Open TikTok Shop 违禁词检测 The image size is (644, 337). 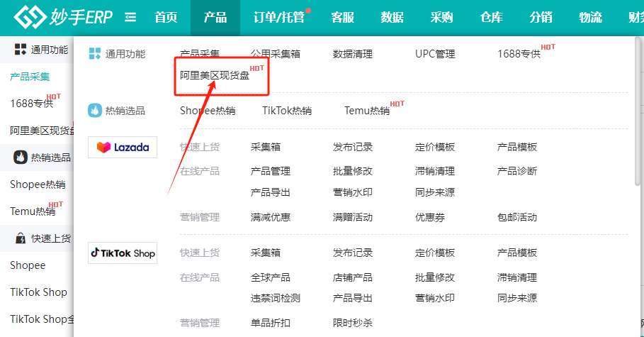click(276, 298)
